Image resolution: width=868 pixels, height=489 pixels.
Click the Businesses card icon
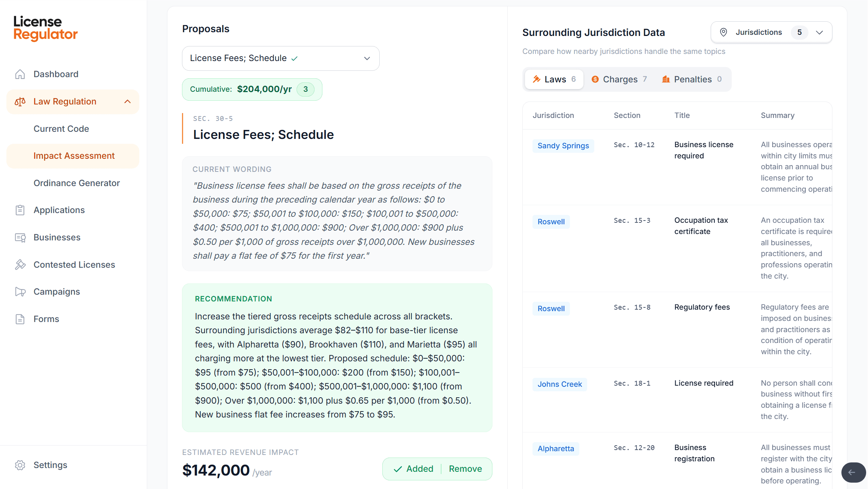pyautogui.click(x=20, y=237)
